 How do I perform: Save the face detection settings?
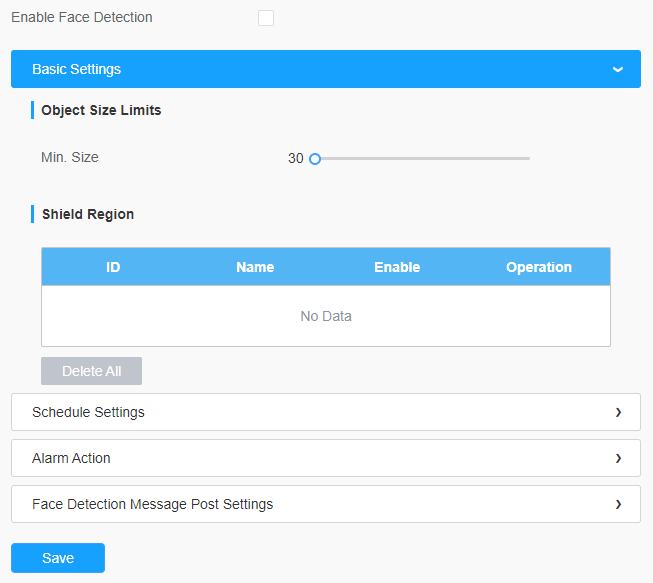click(58, 558)
